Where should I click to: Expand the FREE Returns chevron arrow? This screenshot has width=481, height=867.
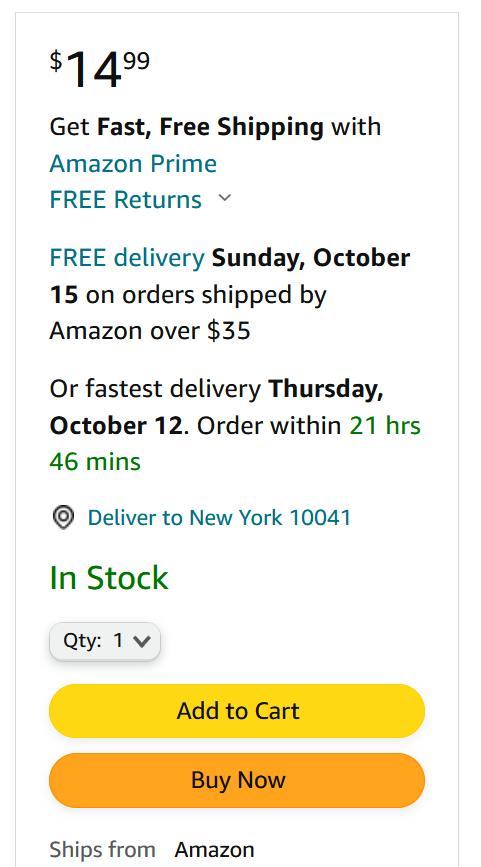[224, 198]
